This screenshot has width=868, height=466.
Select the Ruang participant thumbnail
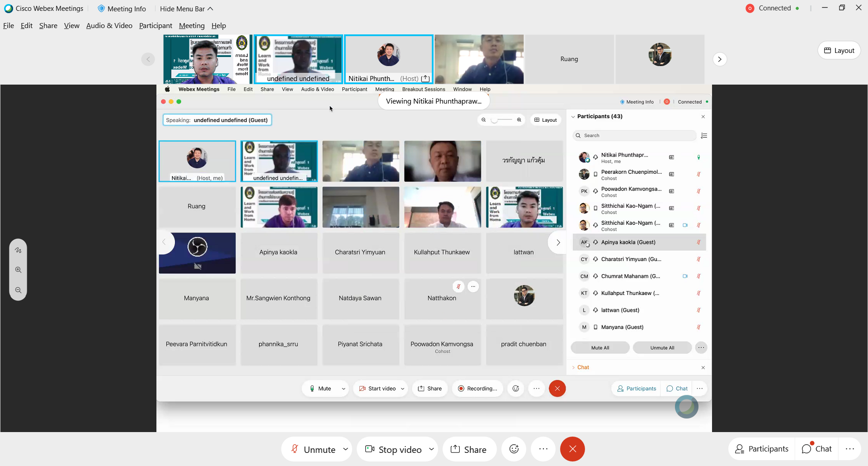[569, 59]
